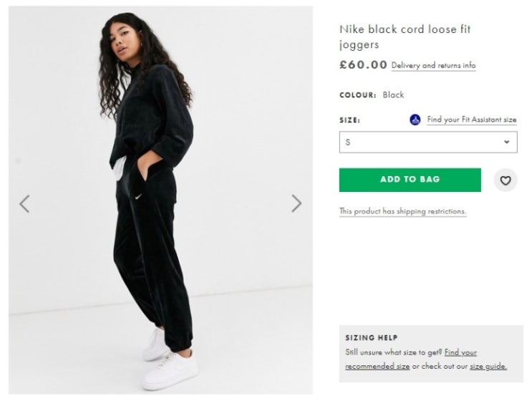Viewport: 532px width, 401px height.
Task: Click the Colour Black label
Action: coord(372,95)
